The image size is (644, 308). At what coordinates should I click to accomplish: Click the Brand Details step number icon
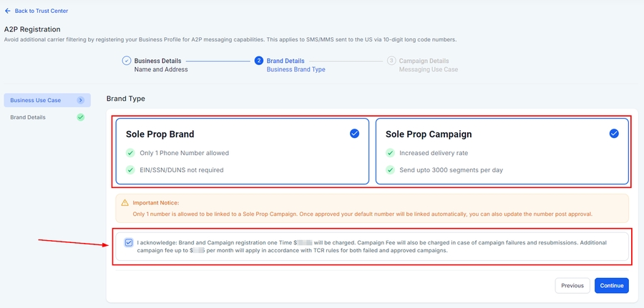pyautogui.click(x=259, y=61)
